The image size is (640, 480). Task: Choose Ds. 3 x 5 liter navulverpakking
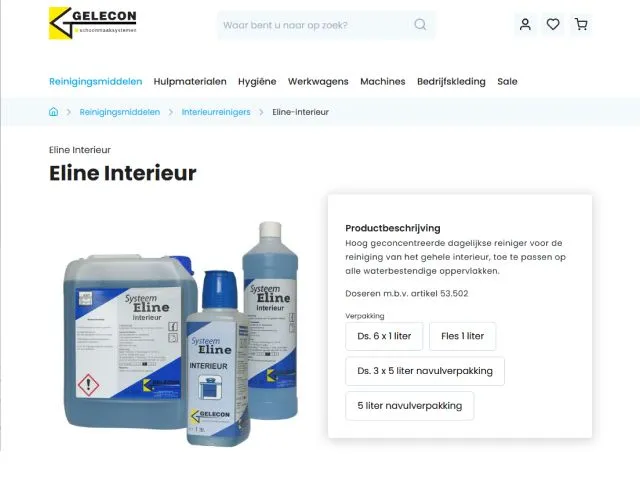[425, 371]
